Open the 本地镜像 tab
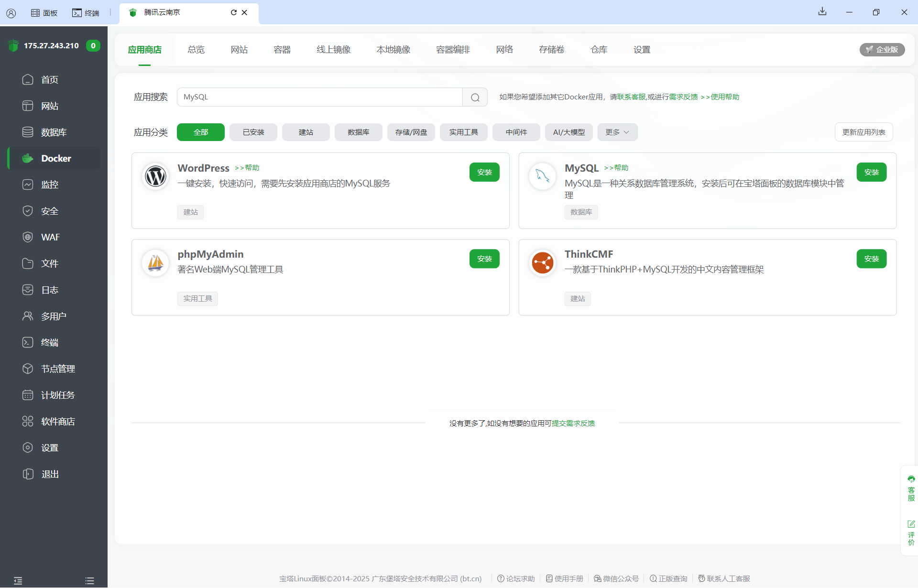 (x=393, y=50)
